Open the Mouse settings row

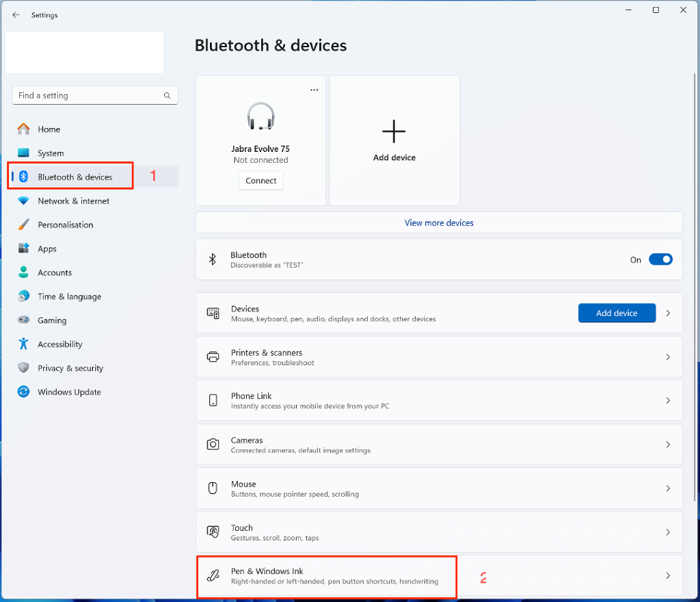(x=439, y=488)
